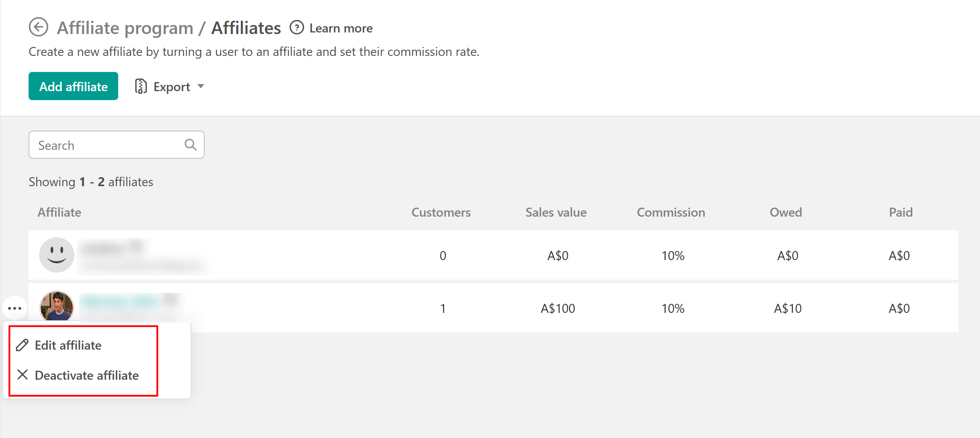Click the smiley face affiliate avatar
The height and width of the screenshot is (438, 980).
57,255
